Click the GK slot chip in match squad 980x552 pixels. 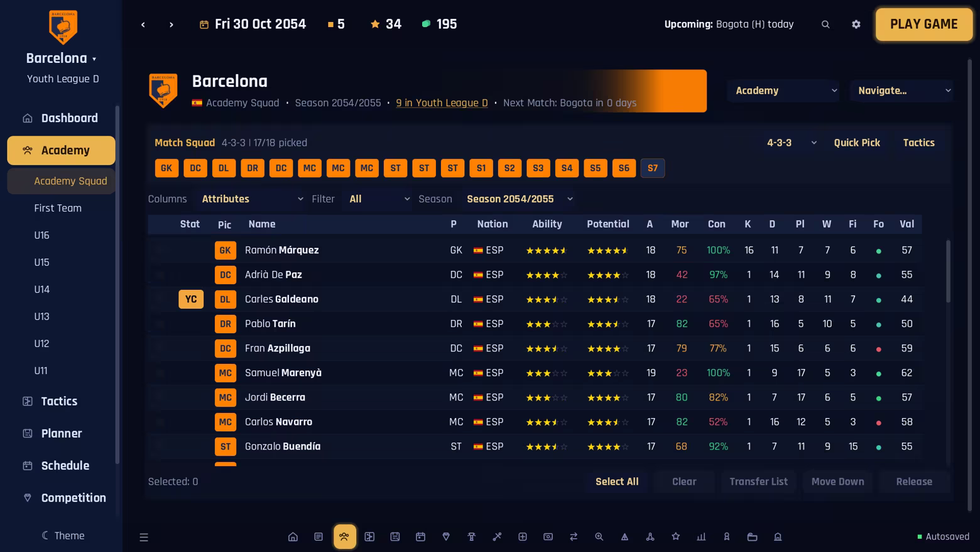[166, 168]
